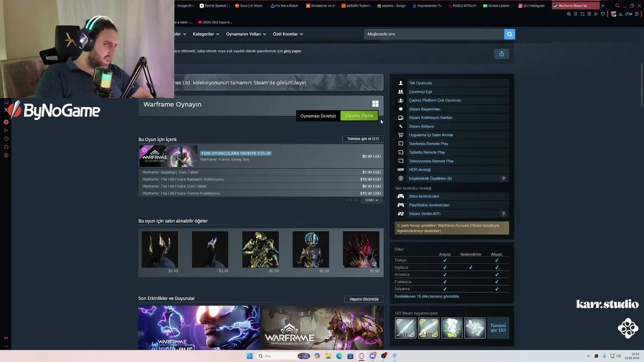Open Desteklenen 15 dilin tümünü görüntüle link
Screen dimensions: 644x362
click(x=427, y=297)
